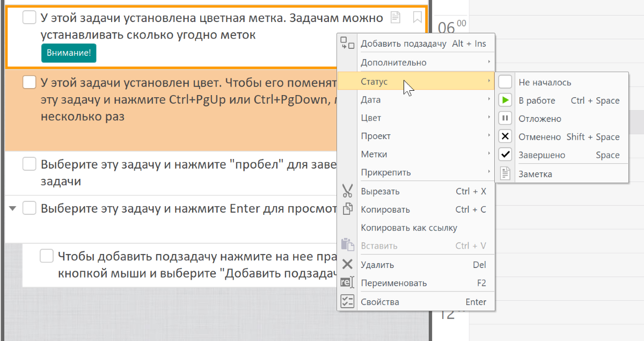Choose Вырезать from the context menu
644x341 pixels.
416,191
